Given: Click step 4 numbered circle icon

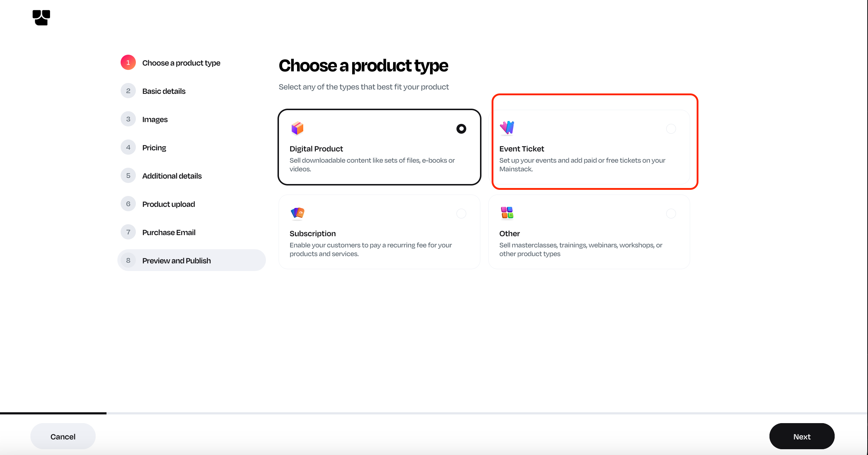Looking at the screenshot, I should coord(128,147).
